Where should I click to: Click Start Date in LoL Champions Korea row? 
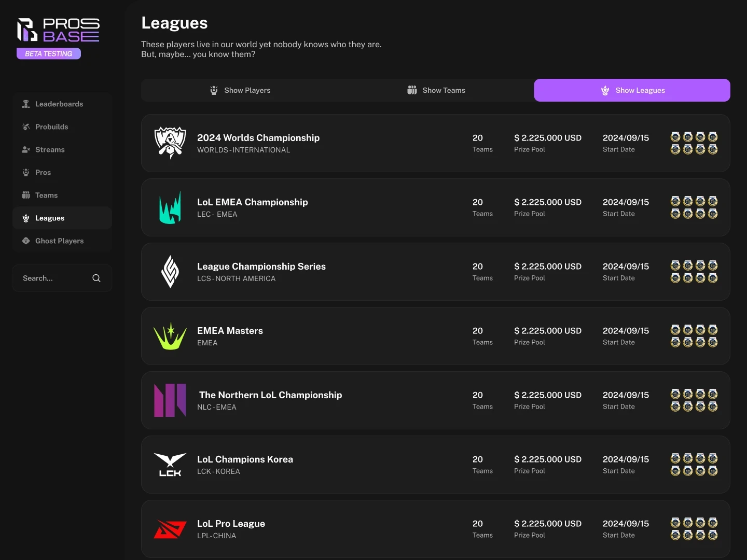(626, 459)
